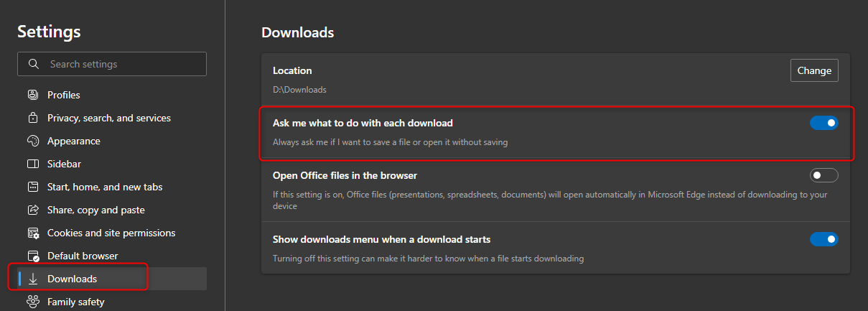The height and width of the screenshot is (311, 868).
Task: Select Sidebar settings entry
Action: pyautogui.click(x=112, y=164)
